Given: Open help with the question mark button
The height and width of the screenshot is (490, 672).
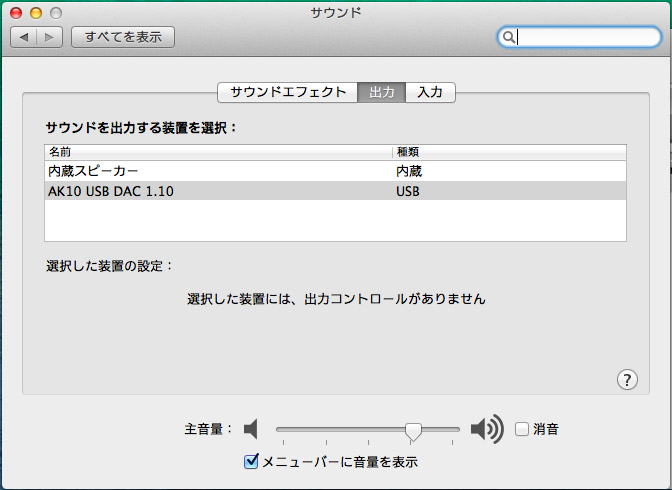Looking at the screenshot, I should (627, 379).
